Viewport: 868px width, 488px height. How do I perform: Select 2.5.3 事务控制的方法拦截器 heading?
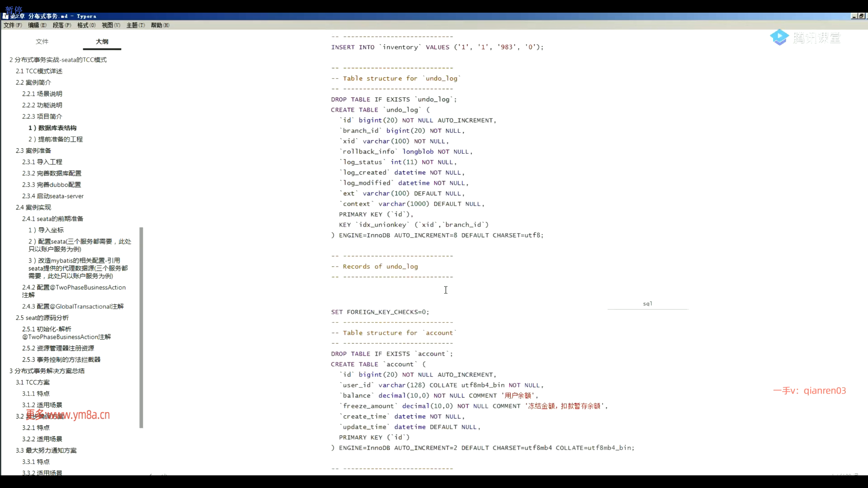(61, 360)
